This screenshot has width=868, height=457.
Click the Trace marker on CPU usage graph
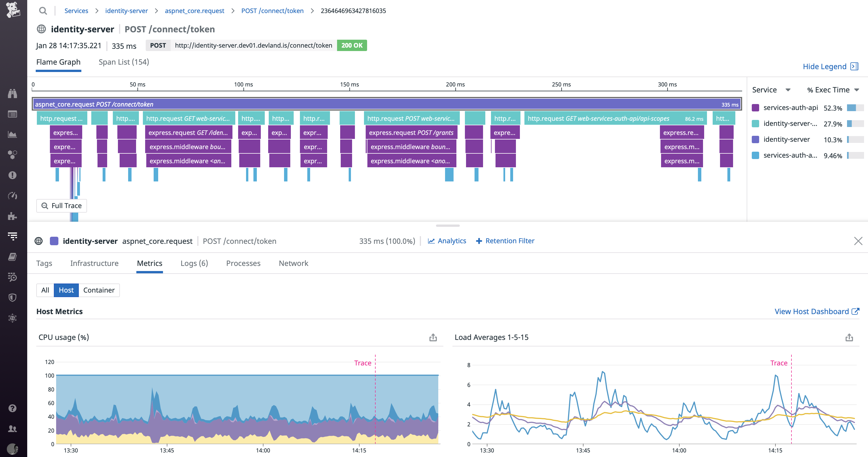(x=363, y=363)
